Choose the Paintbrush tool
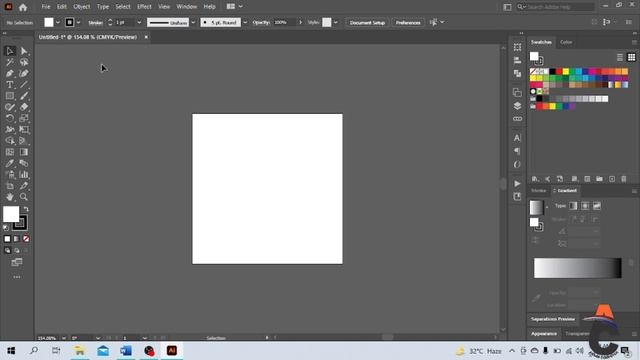The height and width of the screenshot is (360, 640). pyautogui.click(x=24, y=96)
